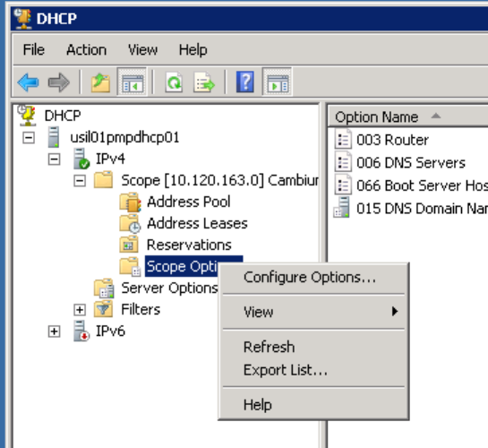
Task: Collapse the usil01pmpdhcp01 server node
Action: tap(29, 138)
